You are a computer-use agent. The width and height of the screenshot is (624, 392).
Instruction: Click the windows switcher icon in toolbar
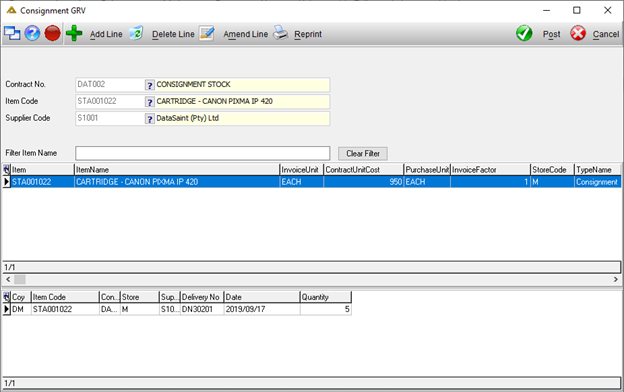coord(12,33)
